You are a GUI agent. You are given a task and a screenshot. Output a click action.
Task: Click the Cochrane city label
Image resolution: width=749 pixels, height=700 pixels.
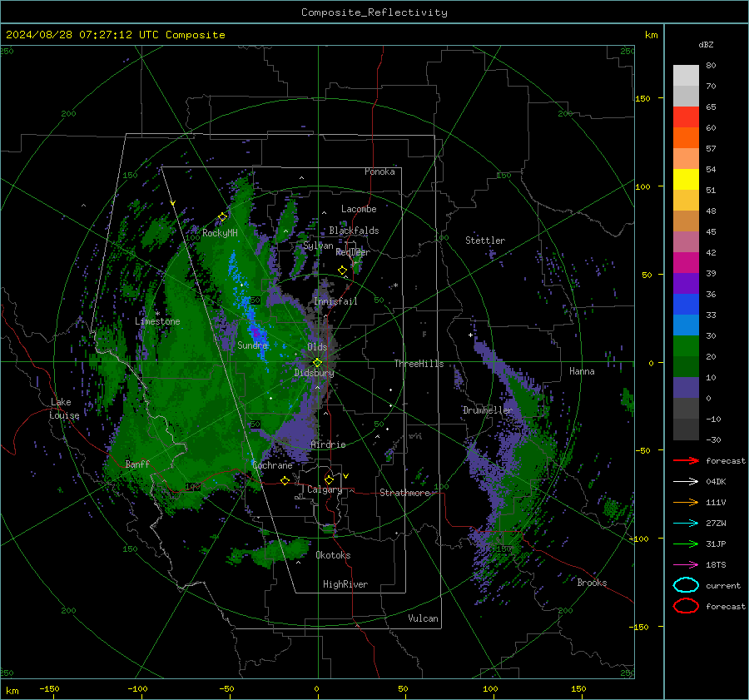(272, 465)
